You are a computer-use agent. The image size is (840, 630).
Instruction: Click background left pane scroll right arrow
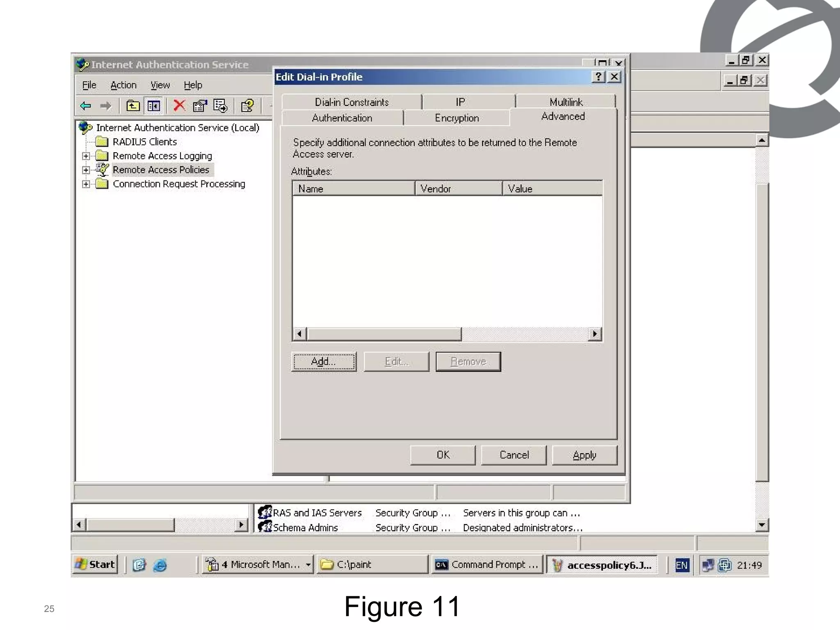(x=242, y=525)
